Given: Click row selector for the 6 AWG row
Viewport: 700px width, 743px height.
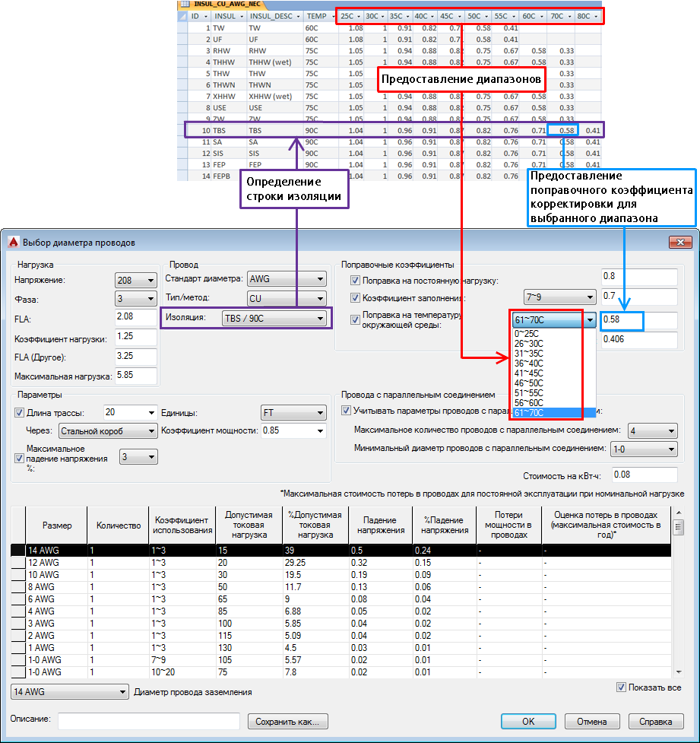Looking at the screenshot, I should coord(18,599).
